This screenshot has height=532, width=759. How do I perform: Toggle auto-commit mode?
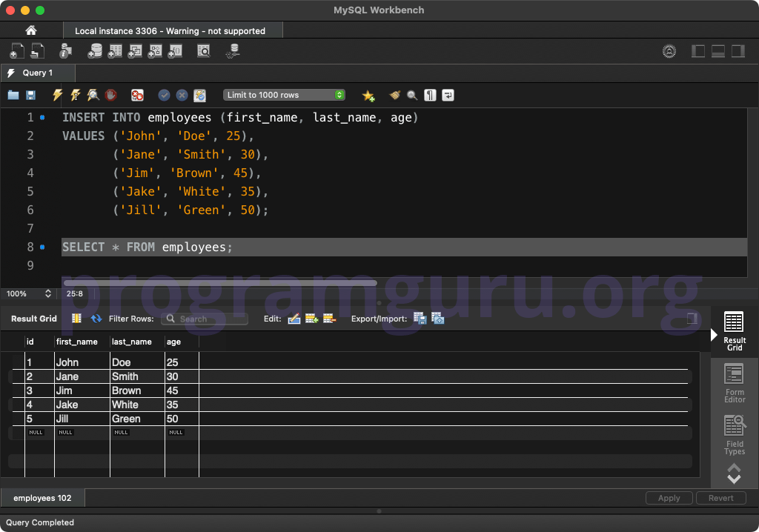point(200,95)
